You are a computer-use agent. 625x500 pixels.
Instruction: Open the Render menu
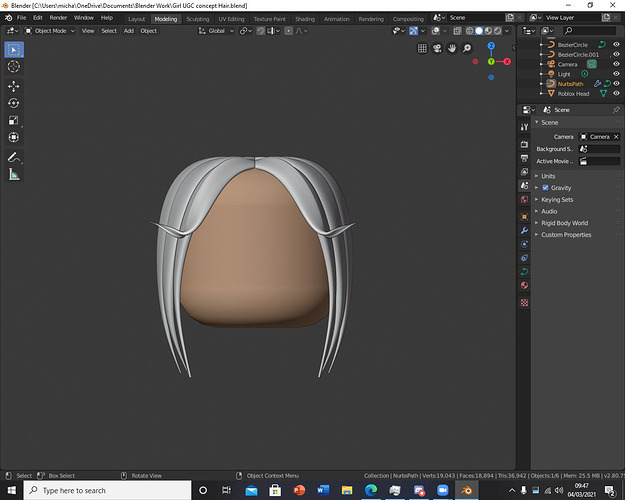(58, 18)
